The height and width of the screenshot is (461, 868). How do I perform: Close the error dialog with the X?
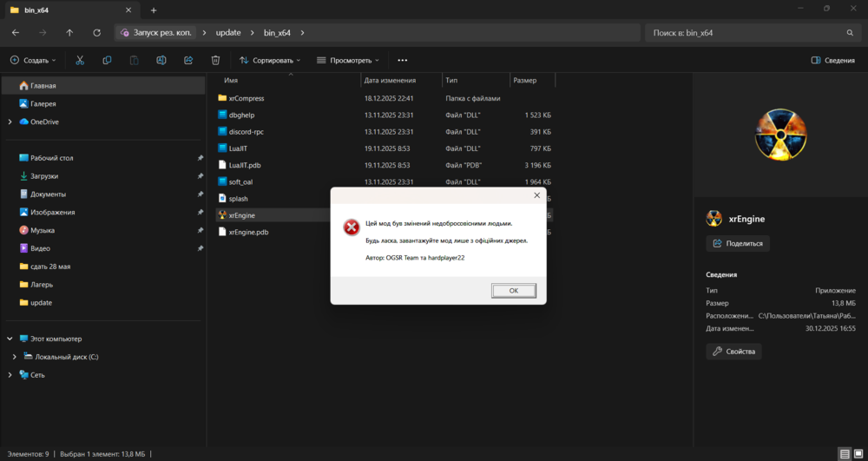click(536, 195)
